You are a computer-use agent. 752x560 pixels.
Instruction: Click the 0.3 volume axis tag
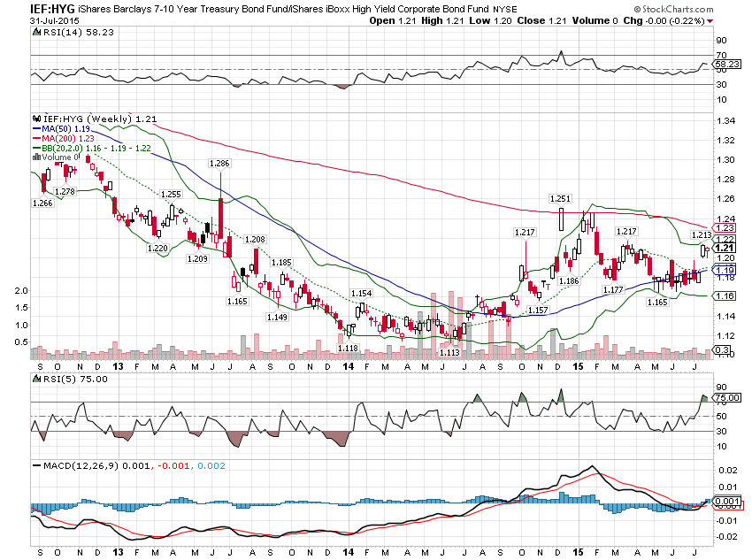[723, 350]
